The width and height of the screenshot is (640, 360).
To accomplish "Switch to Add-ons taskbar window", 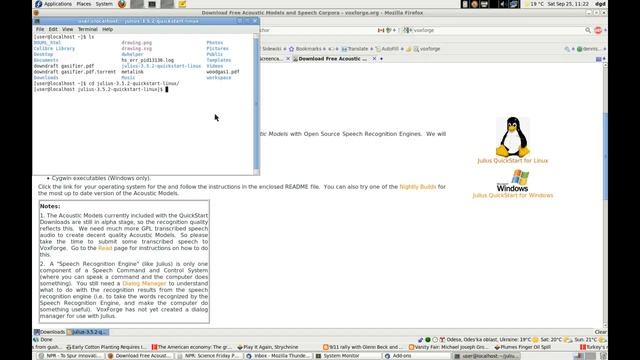I will point(417,356).
